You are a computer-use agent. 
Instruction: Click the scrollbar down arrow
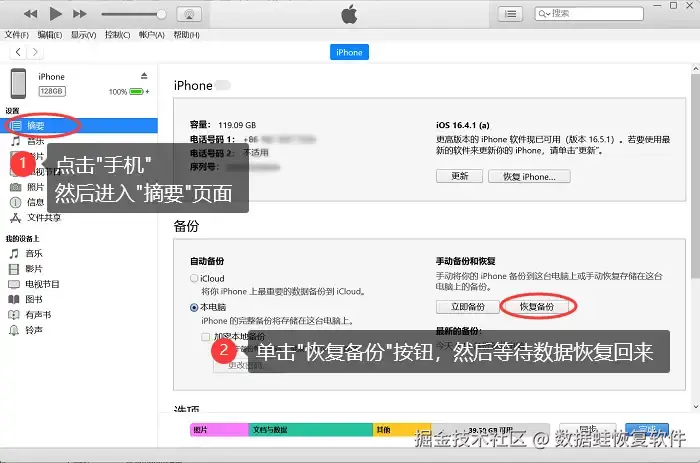click(x=695, y=407)
